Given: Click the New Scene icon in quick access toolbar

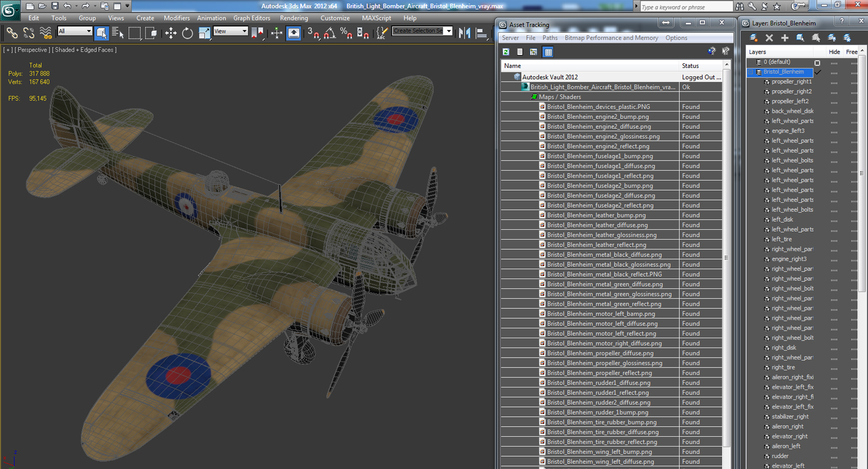Looking at the screenshot, I should 29,6.
